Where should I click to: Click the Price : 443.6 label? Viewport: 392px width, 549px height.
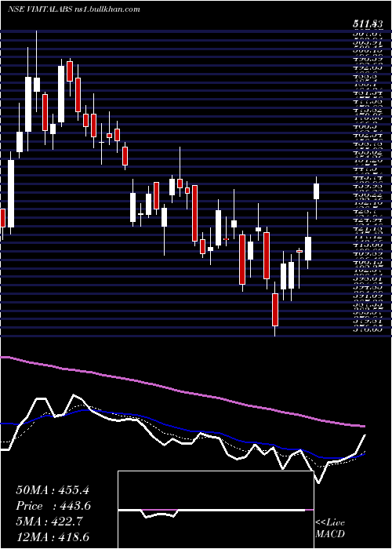[x=53, y=506]
